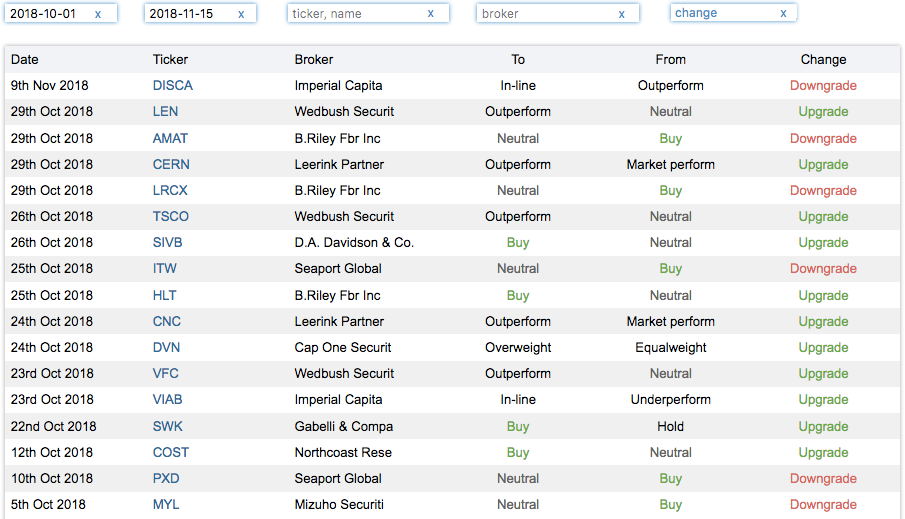This screenshot has width=905, height=519.
Task: Open the CERN ticker link
Action: coord(171,165)
